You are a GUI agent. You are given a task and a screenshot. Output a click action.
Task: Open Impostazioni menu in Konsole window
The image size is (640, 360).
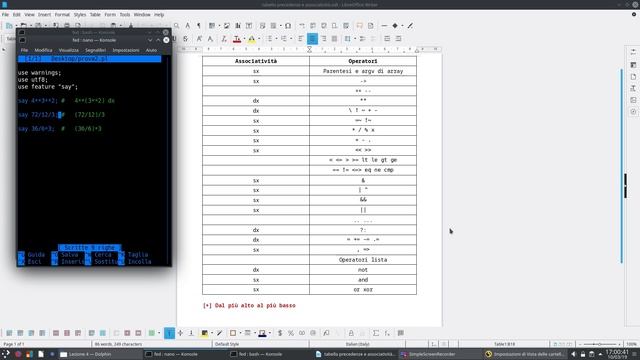126,50
